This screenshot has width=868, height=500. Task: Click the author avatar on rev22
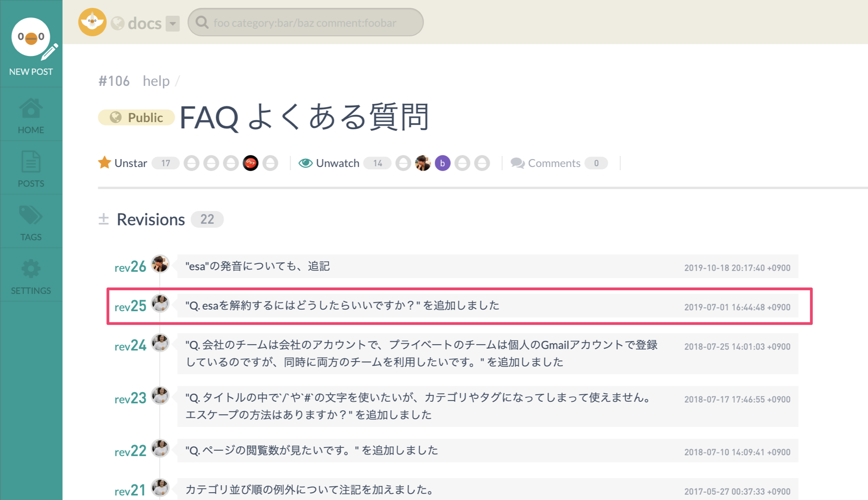160,448
